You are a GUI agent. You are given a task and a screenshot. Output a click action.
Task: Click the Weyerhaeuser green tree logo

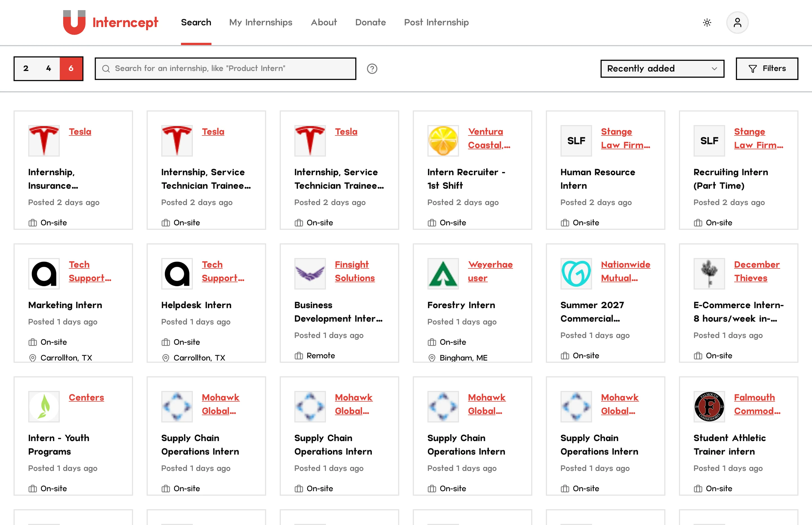443,273
